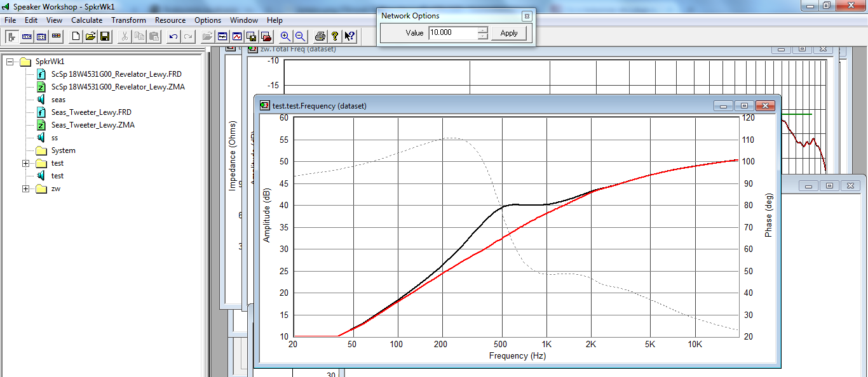868x377 pixels.
Task: Select the System folder in the tree
Action: (x=64, y=150)
